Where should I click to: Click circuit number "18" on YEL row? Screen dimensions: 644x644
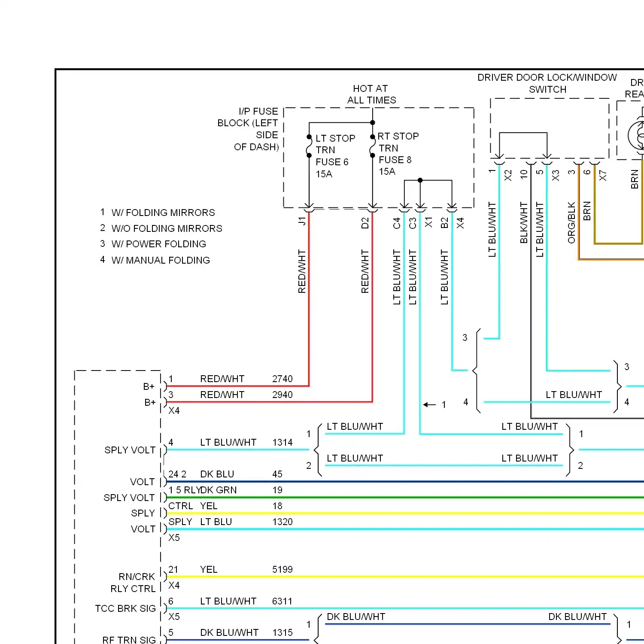coord(277,506)
